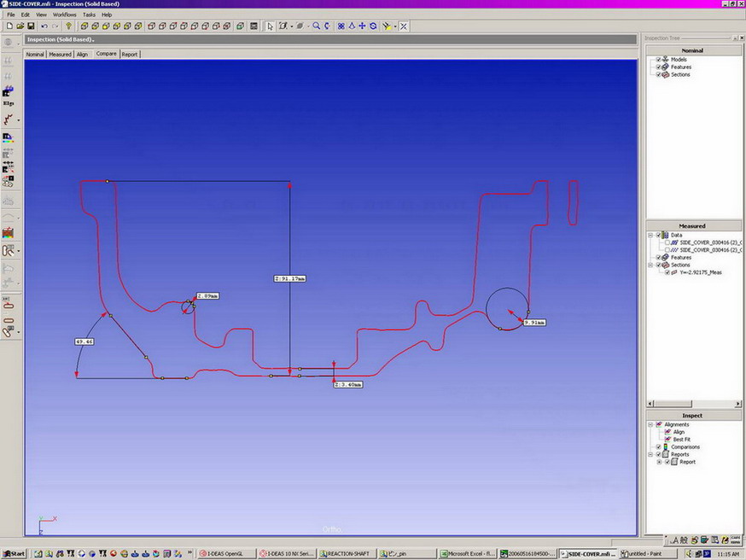Open Microsoft Excel taskbar button
The image size is (746, 560).
pyautogui.click(x=468, y=554)
